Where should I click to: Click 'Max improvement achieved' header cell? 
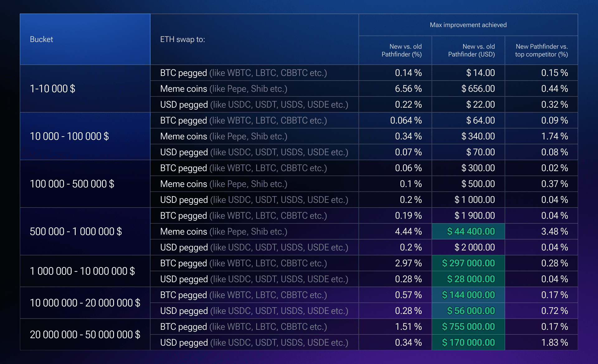468,25
